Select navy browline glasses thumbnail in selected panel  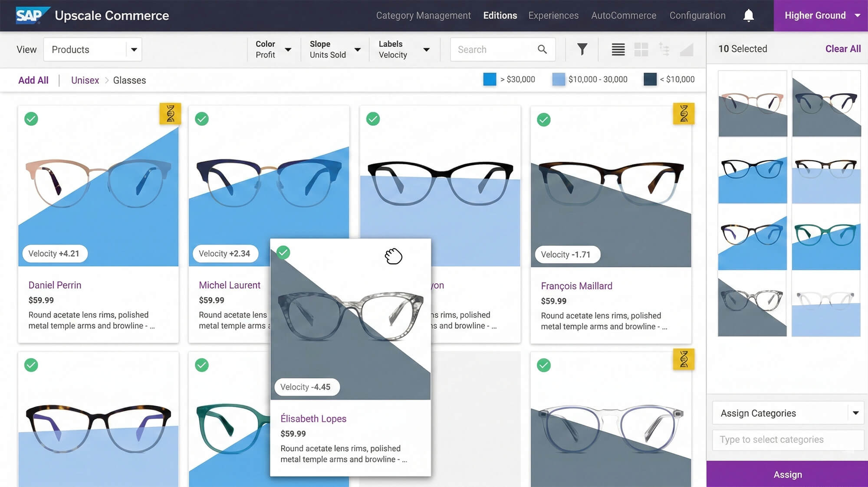click(x=826, y=104)
